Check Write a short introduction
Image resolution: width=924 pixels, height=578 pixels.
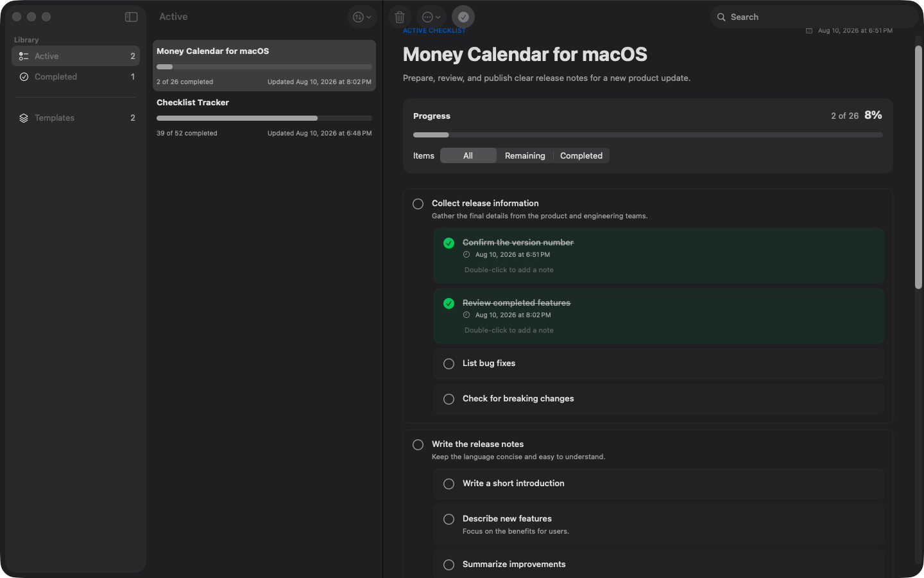tap(449, 484)
